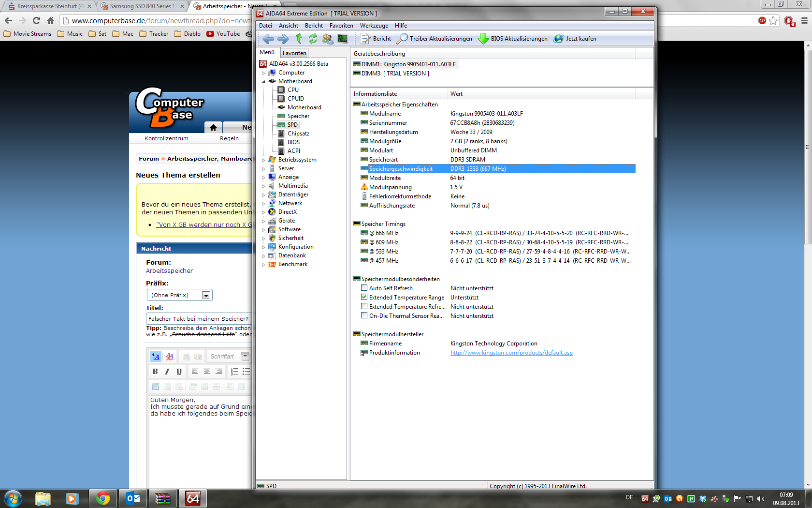Screen dimensions: 812x508
Task: Open the Regeln link on ComputerBase
Action: [229, 138]
